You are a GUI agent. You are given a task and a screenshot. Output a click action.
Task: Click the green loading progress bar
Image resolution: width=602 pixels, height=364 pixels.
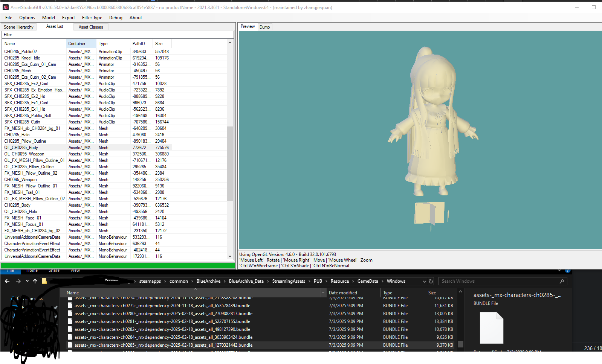pos(118,265)
